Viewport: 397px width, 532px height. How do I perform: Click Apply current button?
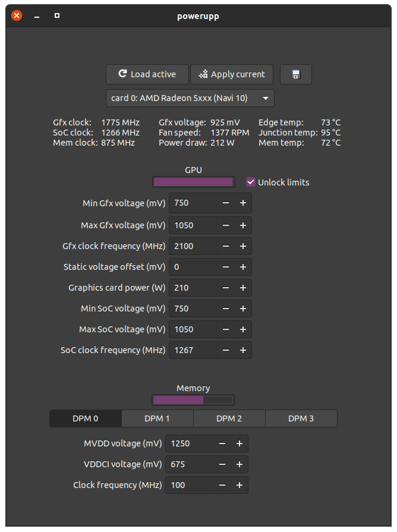tap(232, 74)
